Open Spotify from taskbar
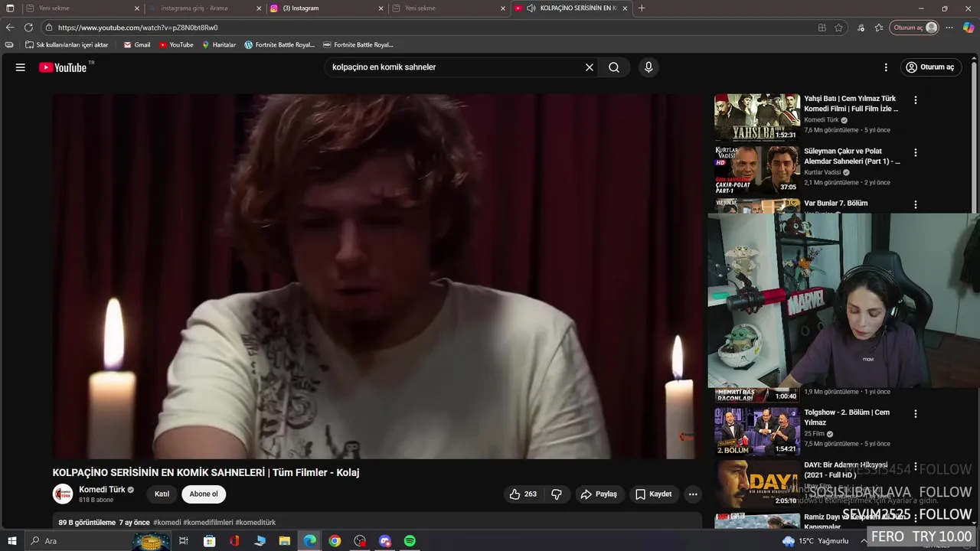Image resolution: width=980 pixels, height=551 pixels. (x=410, y=541)
